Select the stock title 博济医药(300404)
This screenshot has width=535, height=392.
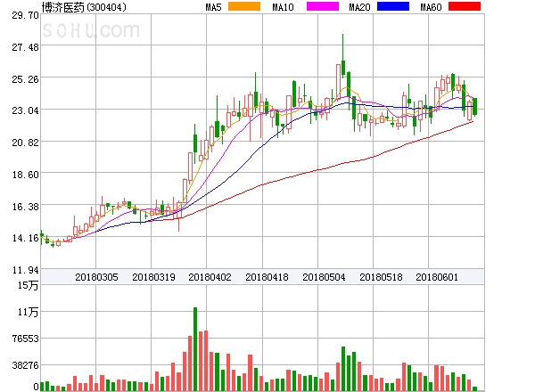coord(84,7)
